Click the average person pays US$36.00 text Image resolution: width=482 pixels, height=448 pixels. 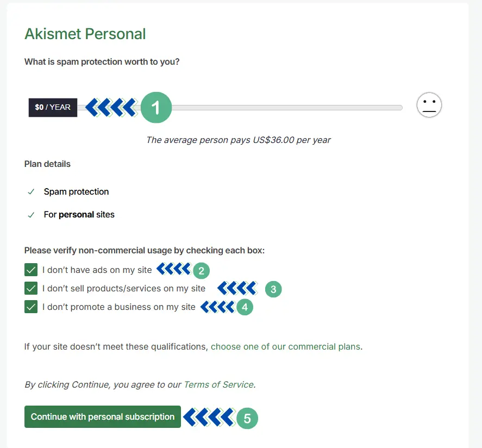[x=238, y=140]
